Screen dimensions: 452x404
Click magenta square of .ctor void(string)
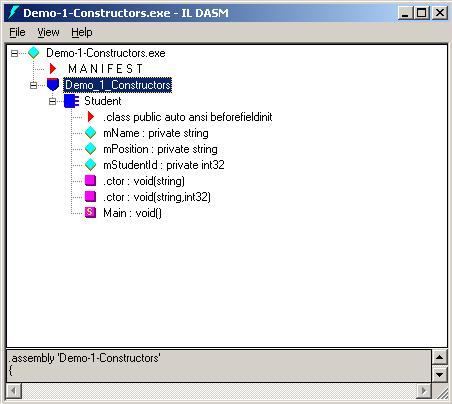90,181
